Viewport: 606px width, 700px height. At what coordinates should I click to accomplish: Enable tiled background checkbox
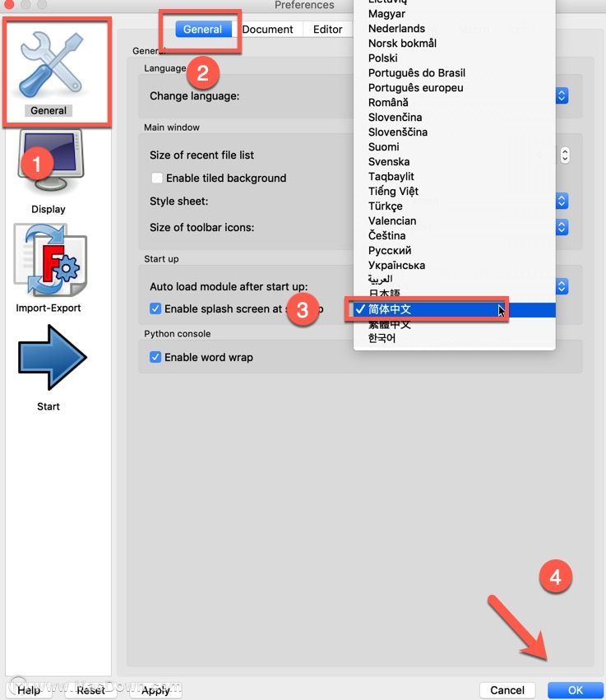click(x=156, y=178)
